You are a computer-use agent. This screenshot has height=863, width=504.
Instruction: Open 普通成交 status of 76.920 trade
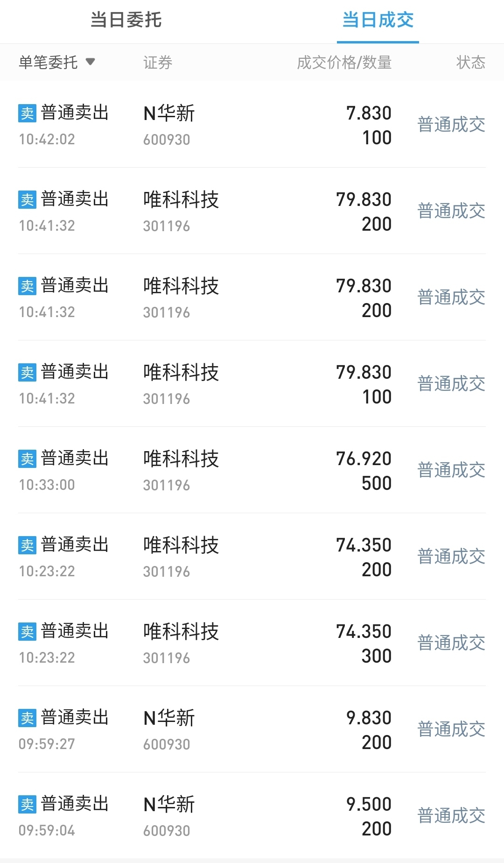[x=451, y=470]
